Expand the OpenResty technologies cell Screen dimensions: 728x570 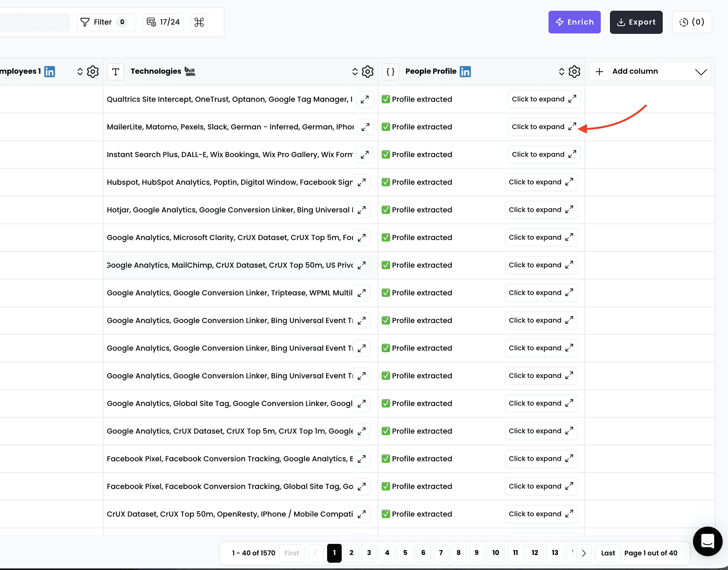tap(362, 514)
